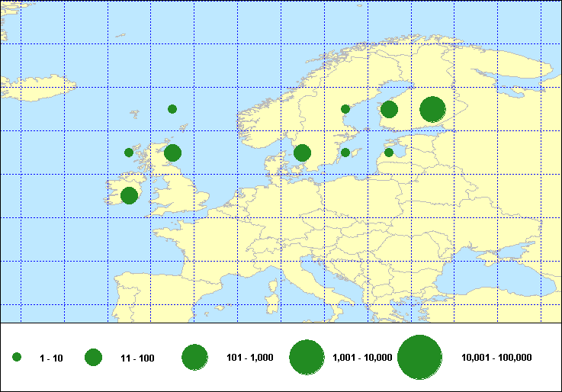Click the small marker north of Scotland
Viewport: 562px width, 392px height.
[x=172, y=109]
